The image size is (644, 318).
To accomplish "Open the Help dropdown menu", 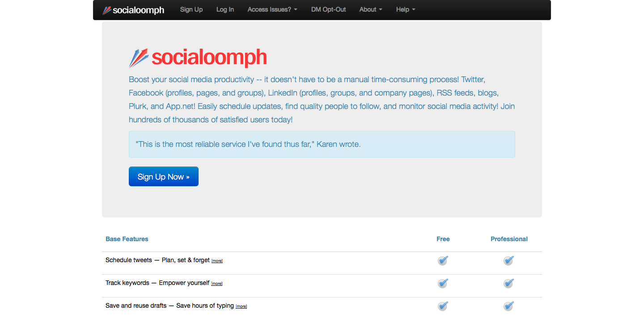I will click(x=406, y=9).
